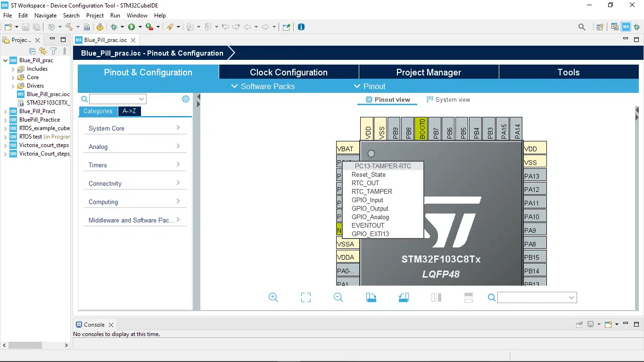644x362 pixels.
Task: Expand the Analog category
Action: [135, 147]
